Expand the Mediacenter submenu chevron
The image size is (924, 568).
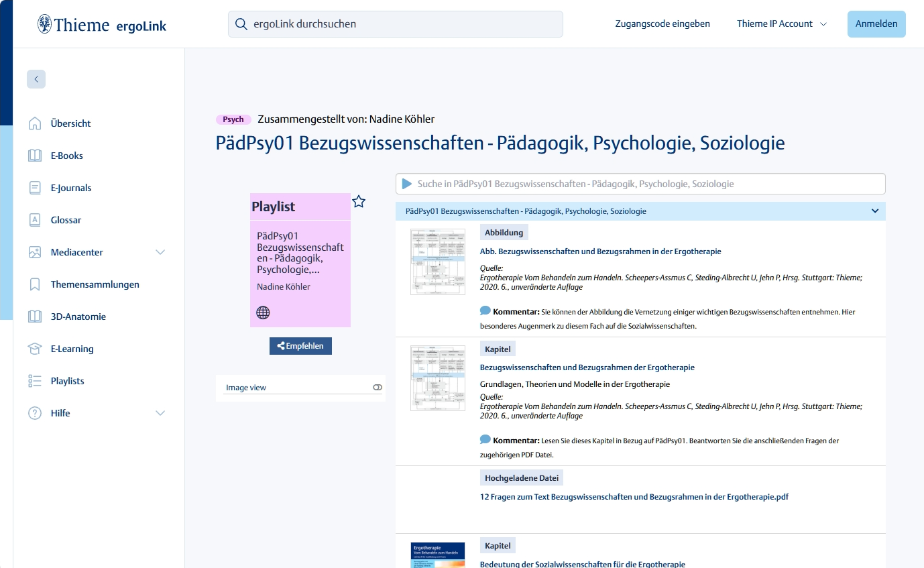pos(160,252)
